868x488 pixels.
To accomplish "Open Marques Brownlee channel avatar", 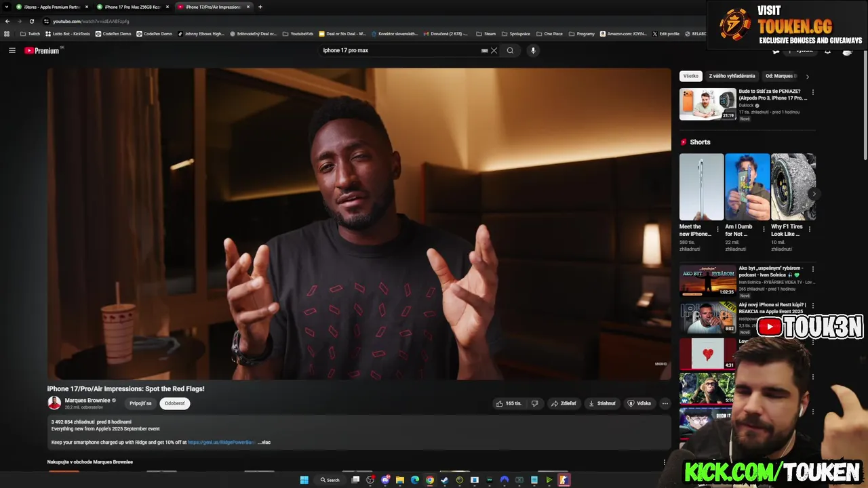I will [54, 403].
